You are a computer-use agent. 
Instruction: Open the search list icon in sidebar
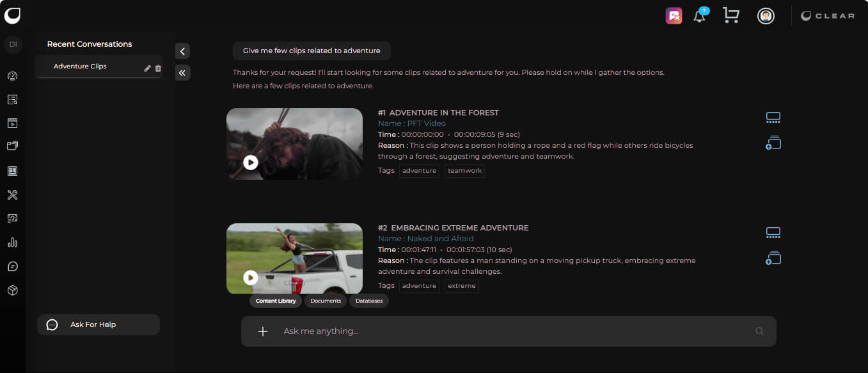12,100
